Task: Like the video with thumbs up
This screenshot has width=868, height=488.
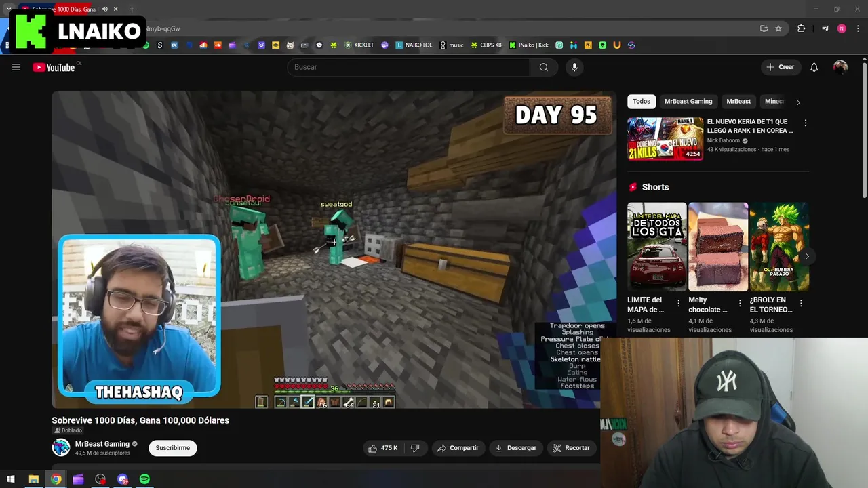Action: tap(383, 448)
